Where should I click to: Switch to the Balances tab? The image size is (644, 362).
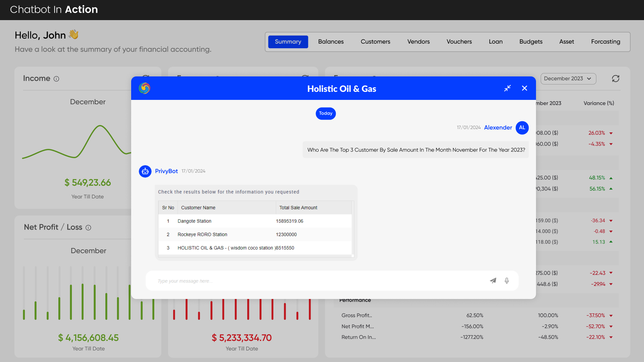coord(331,42)
